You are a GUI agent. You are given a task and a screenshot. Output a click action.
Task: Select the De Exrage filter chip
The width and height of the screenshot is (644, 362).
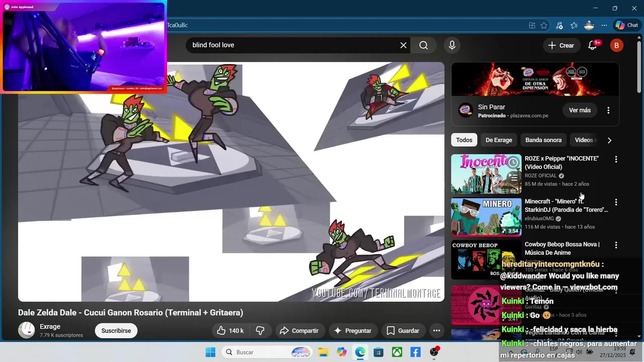(499, 140)
